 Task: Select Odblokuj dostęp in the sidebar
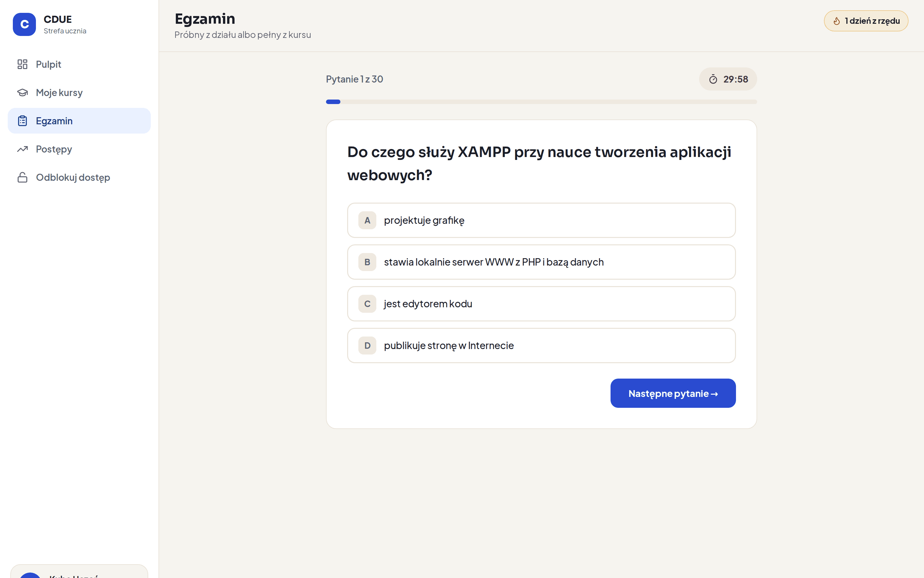click(x=79, y=177)
